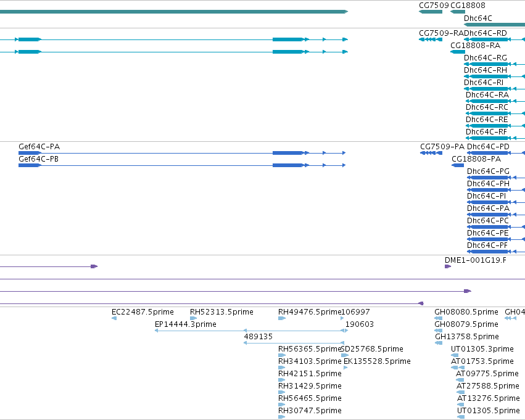Select the Dhc64C-RA transcript label
Screen dimensions: 525x420
tap(487, 95)
